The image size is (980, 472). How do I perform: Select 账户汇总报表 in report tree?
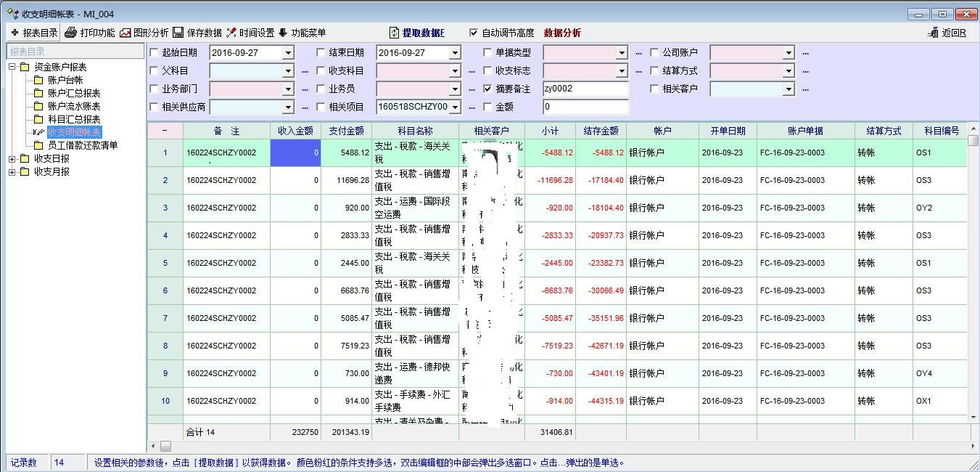74,93
